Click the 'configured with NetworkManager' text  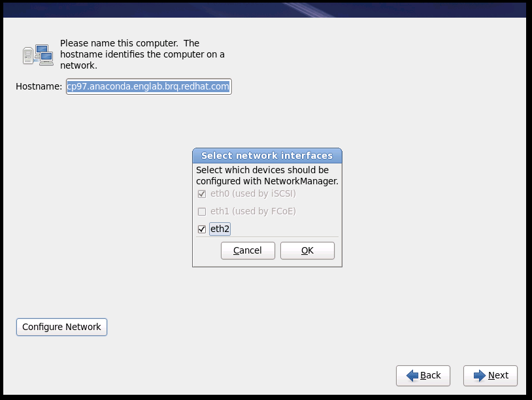(x=267, y=181)
